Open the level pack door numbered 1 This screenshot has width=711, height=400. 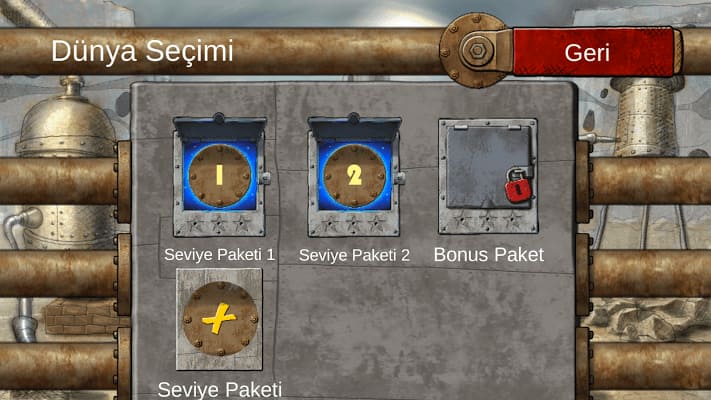(x=219, y=176)
